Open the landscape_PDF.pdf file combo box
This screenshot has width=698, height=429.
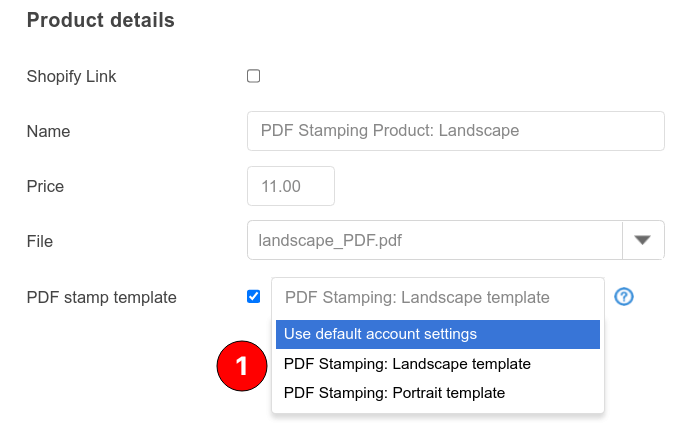click(435, 240)
